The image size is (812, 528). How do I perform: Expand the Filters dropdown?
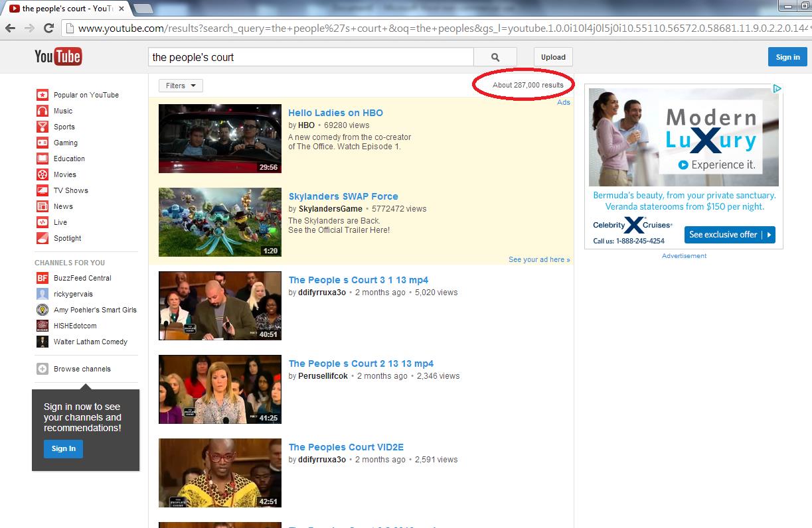(x=181, y=86)
